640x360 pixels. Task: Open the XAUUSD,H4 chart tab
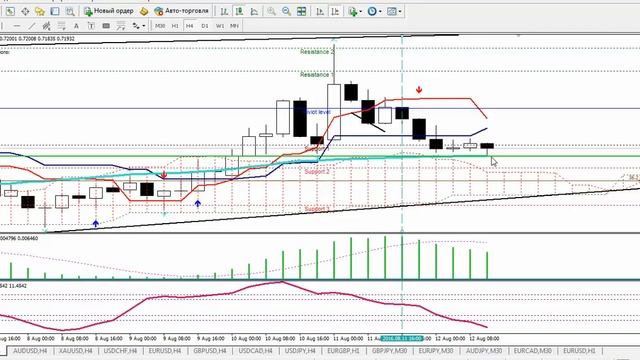tap(76, 351)
